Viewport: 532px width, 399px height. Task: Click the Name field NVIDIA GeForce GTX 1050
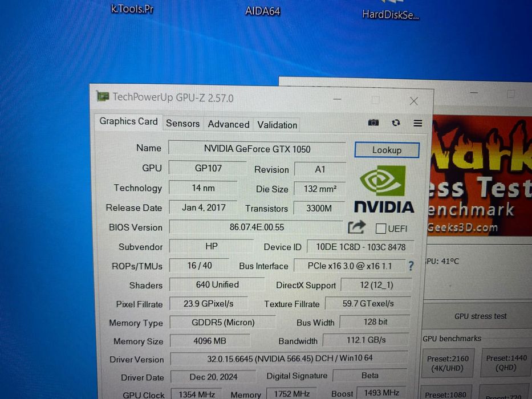[257, 149]
